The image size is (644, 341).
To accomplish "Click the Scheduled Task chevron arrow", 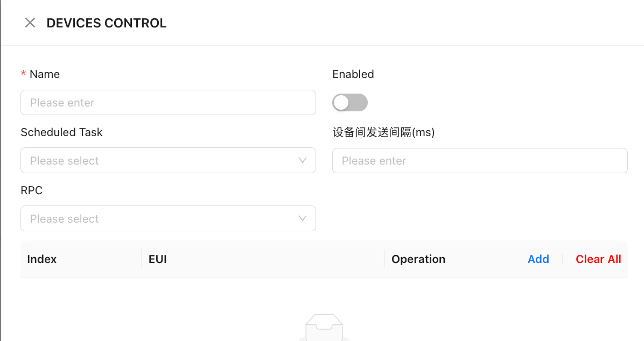I will click(303, 160).
